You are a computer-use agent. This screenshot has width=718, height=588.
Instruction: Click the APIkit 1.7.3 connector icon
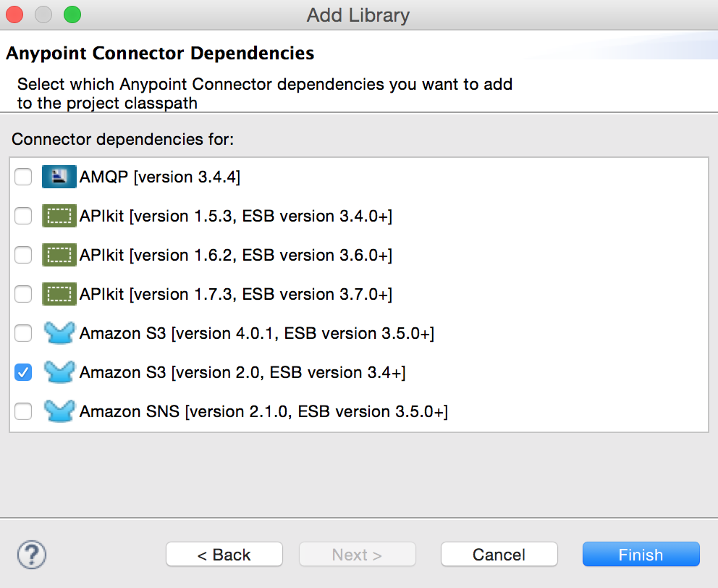click(59, 293)
